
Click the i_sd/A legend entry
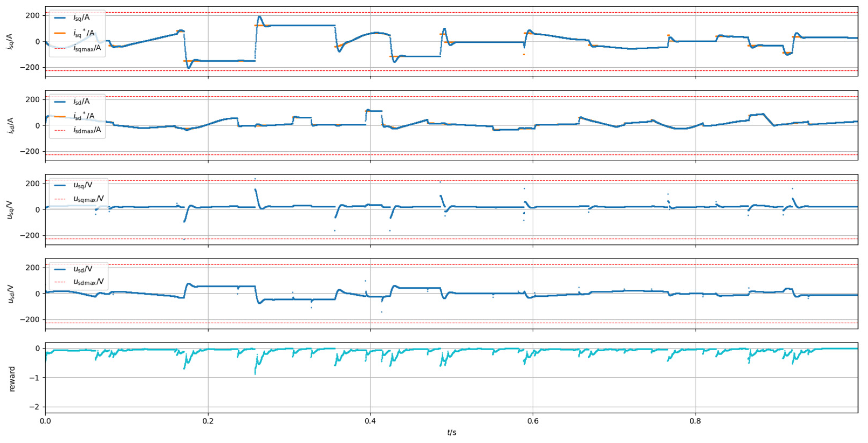point(81,101)
